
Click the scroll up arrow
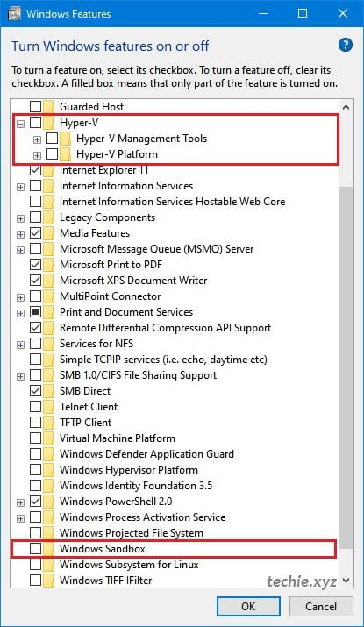pyautogui.click(x=346, y=107)
